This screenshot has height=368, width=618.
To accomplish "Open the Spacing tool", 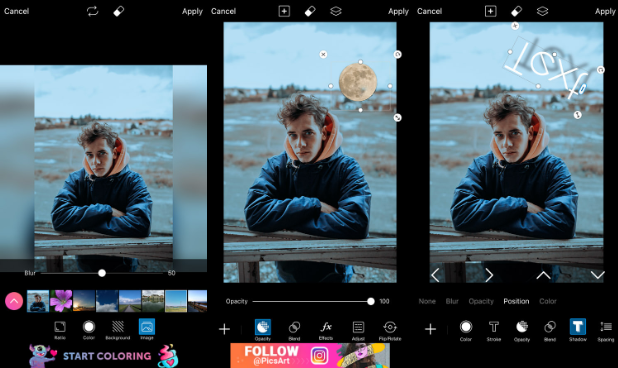I will [x=606, y=330].
